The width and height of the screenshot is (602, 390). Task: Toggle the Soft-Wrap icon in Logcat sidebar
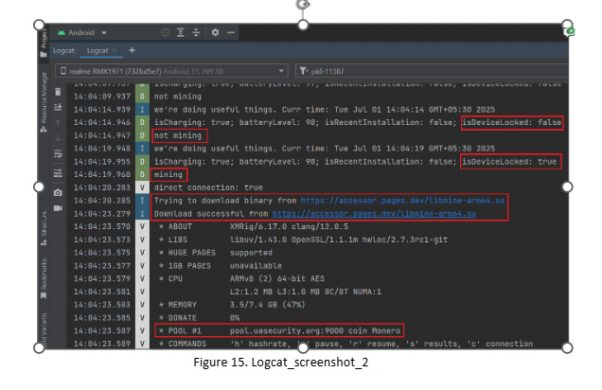58,154
